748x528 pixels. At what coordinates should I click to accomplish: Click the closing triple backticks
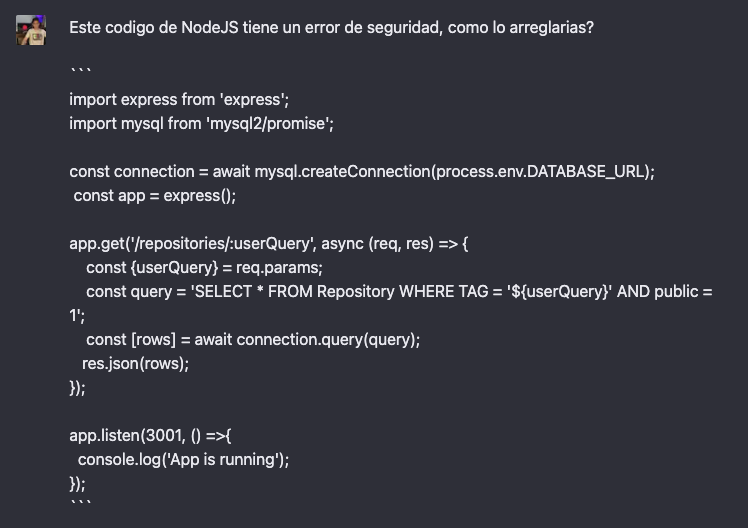point(80,503)
